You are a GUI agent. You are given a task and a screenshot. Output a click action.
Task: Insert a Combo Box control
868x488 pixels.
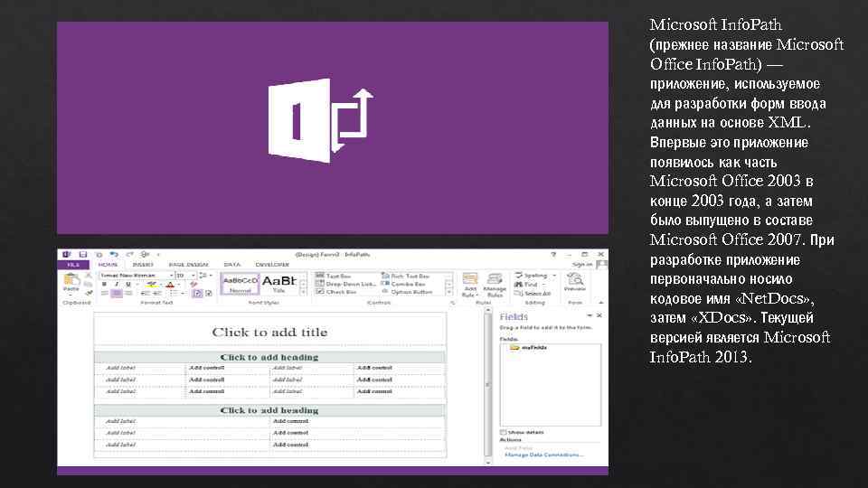(x=403, y=284)
